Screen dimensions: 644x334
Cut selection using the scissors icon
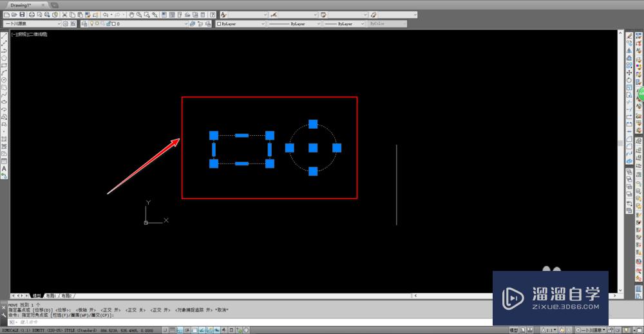coord(64,15)
